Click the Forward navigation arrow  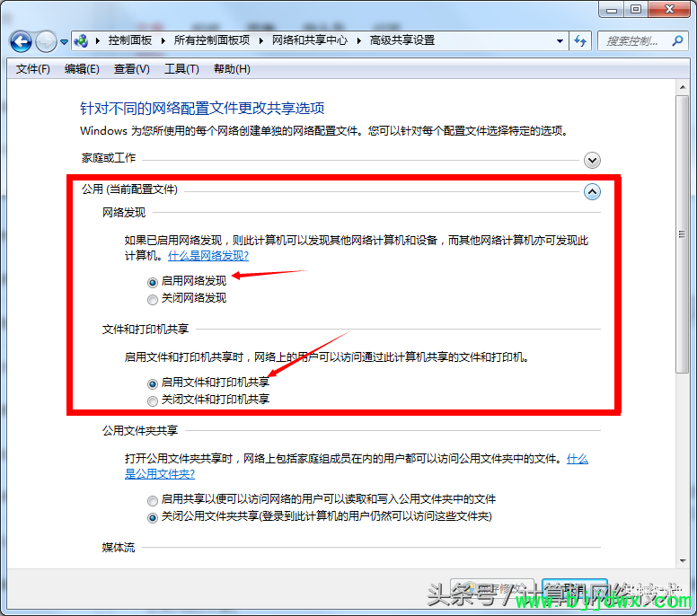point(46,42)
